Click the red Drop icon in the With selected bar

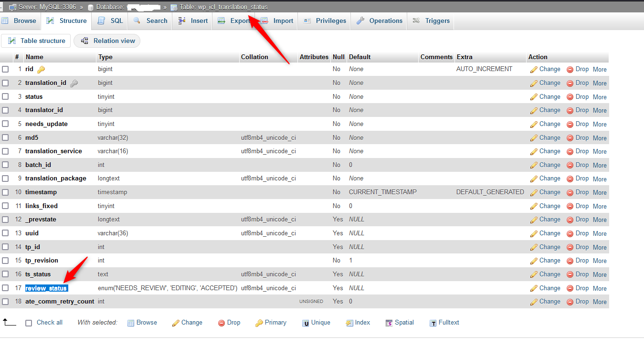point(222,323)
